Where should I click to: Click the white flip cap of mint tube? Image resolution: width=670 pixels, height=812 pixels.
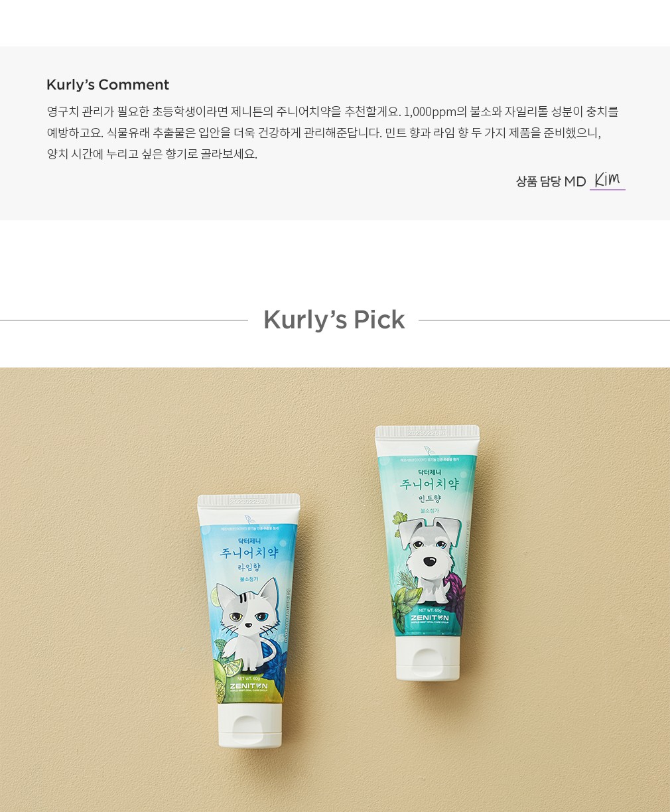click(428, 658)
